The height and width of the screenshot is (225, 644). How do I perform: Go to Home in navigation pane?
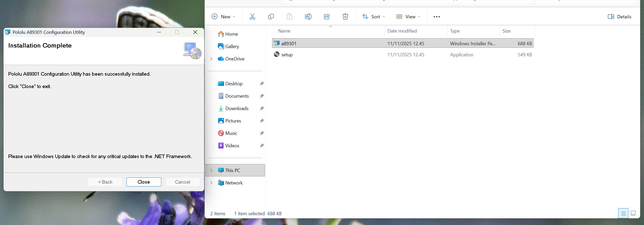pos(231,34)
